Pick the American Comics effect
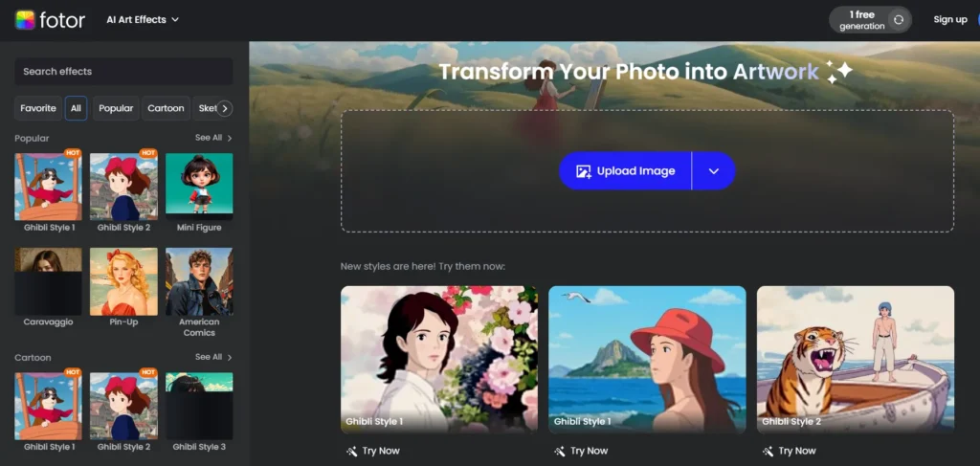The width and height of the screenshot is (980, 466). (199, 281)
